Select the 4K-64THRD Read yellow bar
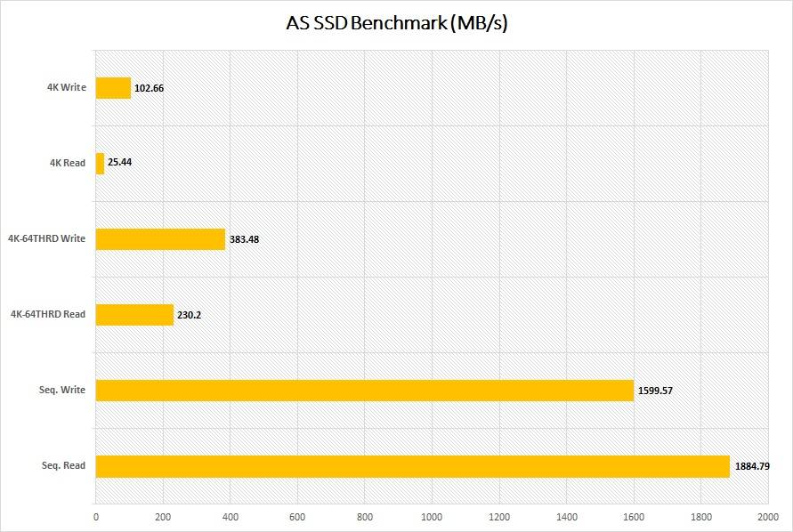Viewport: 793px width, 532px height. pos(134,315)
